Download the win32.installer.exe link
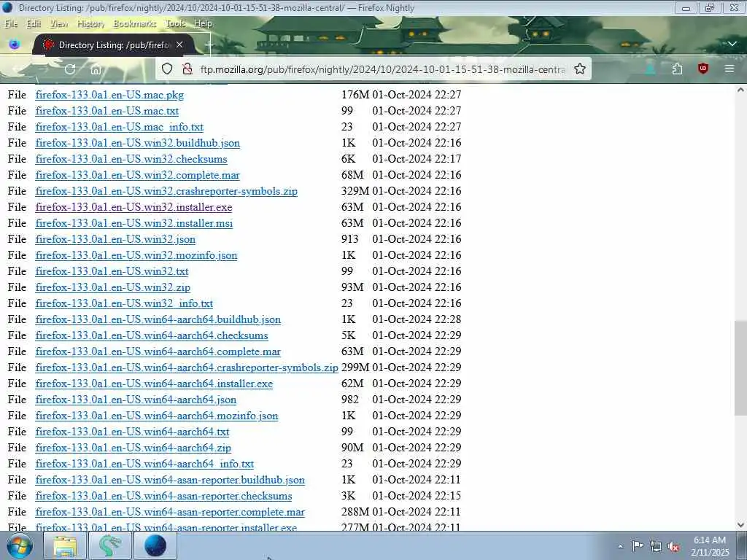 point(133,207)
